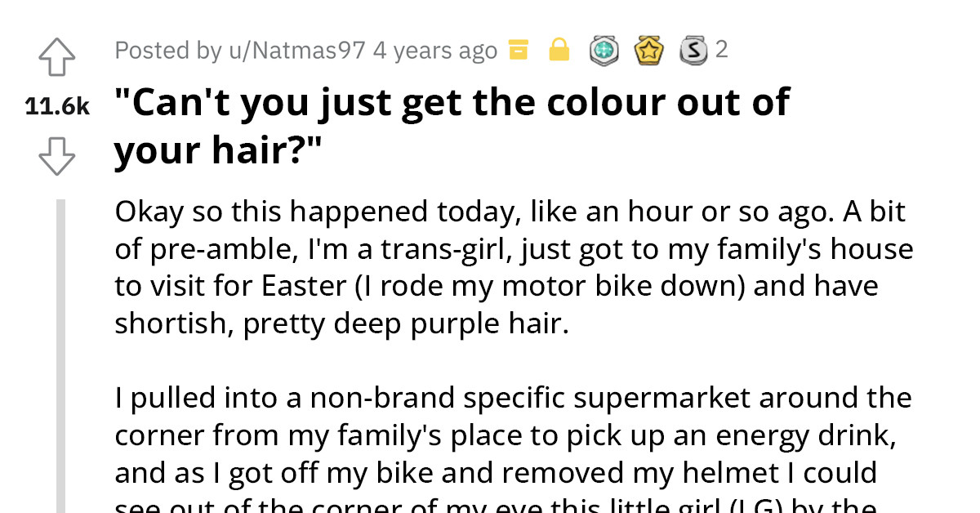Click the 11.6k vote score
The height and width of the screenshot is (513, 980).
56,105
